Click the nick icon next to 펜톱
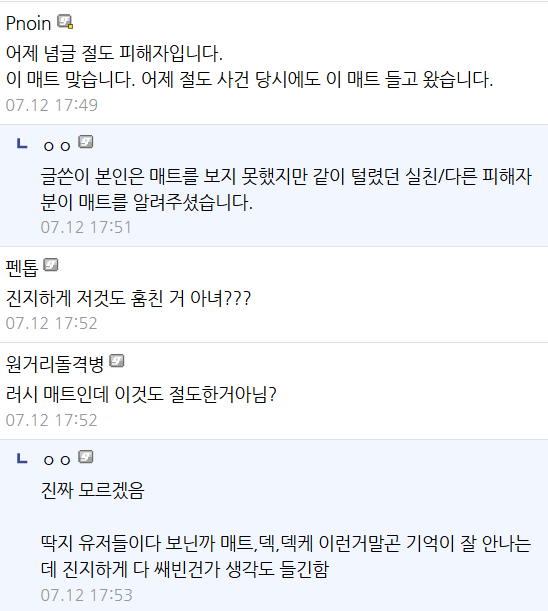The width and height of the screenshot is (548, 611). tap(50, 265)
